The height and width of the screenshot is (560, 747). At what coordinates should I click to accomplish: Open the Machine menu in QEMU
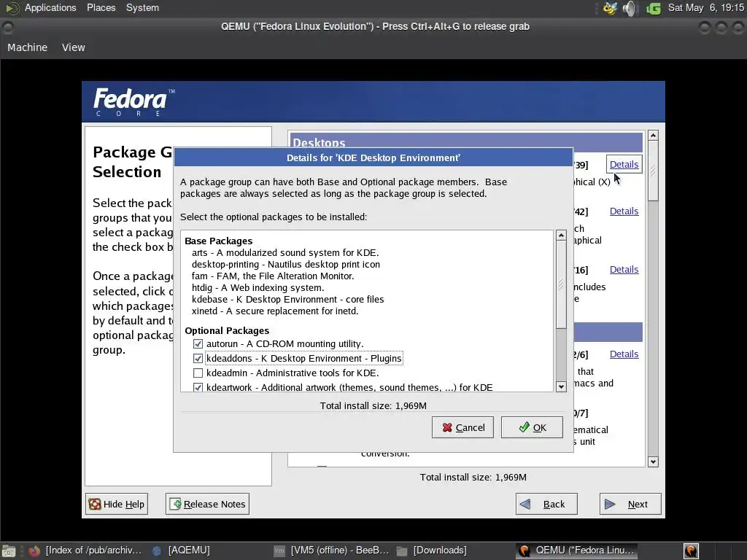(x=27, y=47)
